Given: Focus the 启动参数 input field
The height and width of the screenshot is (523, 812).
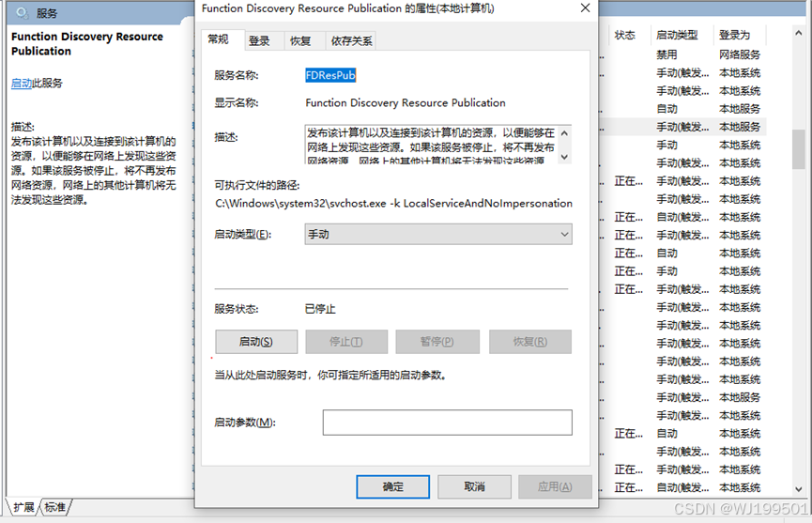Looking at the screenshot, I should coord(448,423).
